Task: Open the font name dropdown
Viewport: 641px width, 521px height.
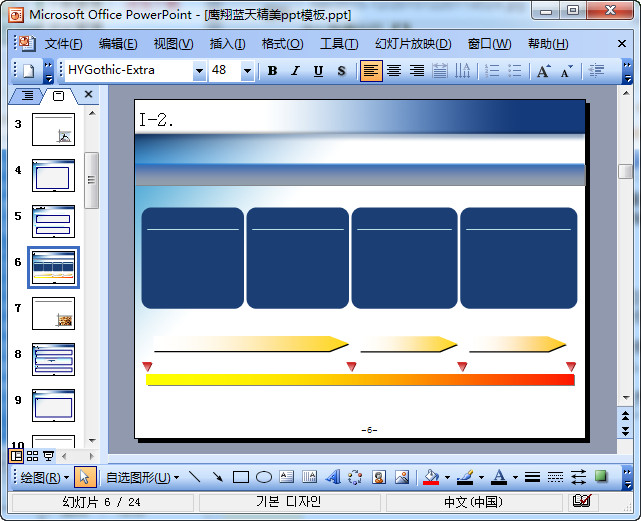Action: click(x=199, y=71)
